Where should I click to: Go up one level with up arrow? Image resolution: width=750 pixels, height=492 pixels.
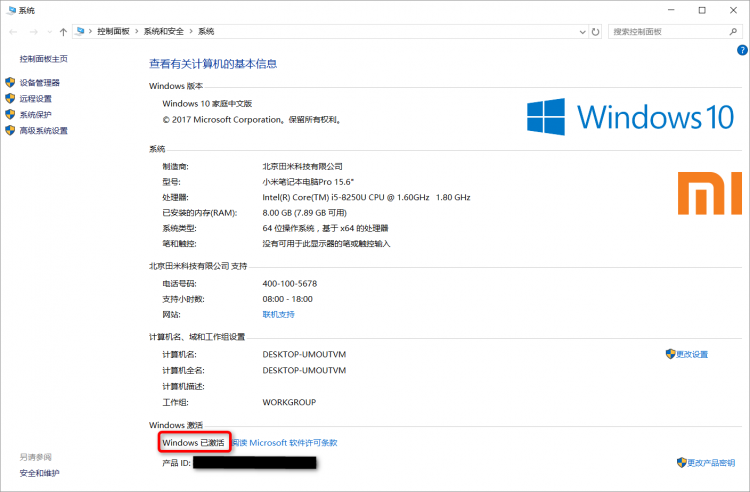[x=63, y=32]
